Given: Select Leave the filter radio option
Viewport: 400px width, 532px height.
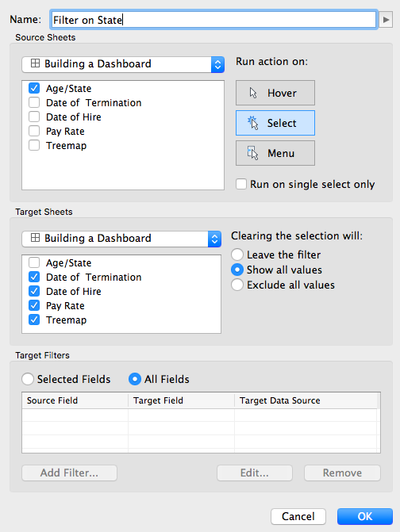Looking at the screenshot, I should point(237,255).
